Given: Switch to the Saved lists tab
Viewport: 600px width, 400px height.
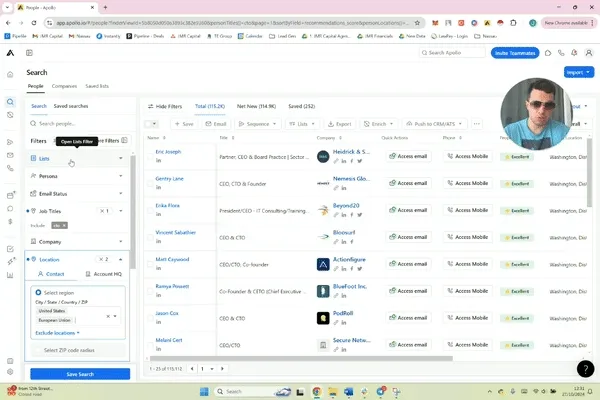Looking at the screenshot, I should [97, 86].
